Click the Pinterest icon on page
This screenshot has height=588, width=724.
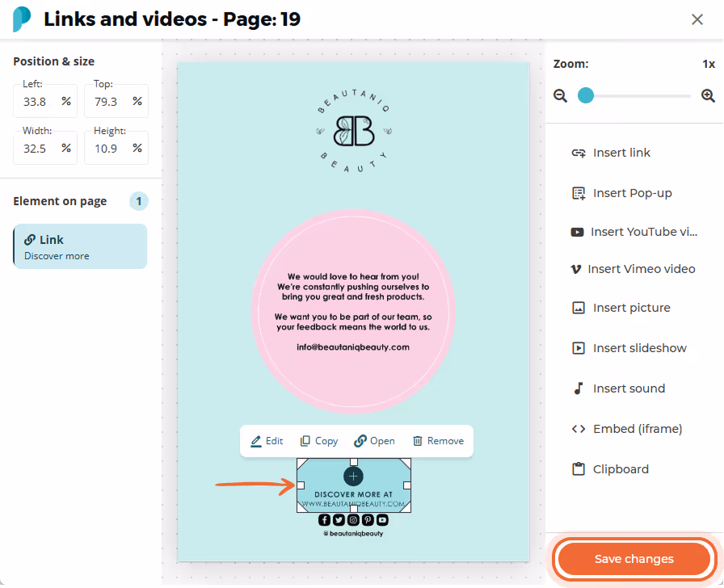[x=368, y=520]
